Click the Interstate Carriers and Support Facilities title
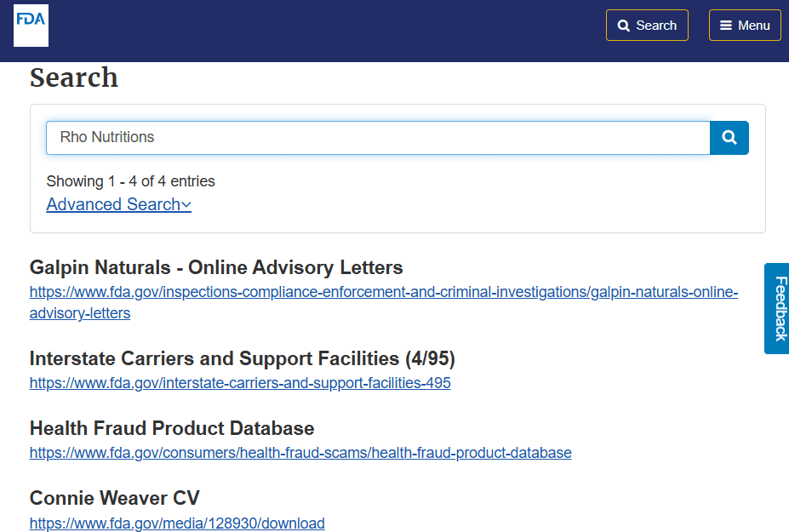Viewport: 789px width, 532px height. tap(243, 358)
